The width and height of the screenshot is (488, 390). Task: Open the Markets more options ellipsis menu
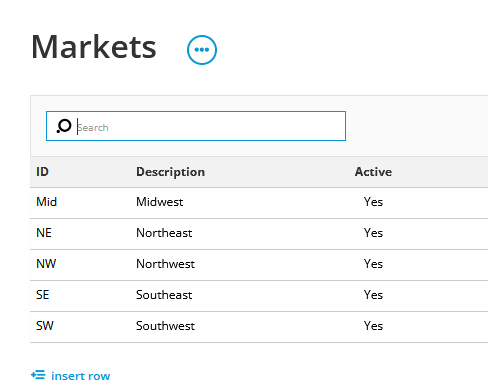pos(202,50)
